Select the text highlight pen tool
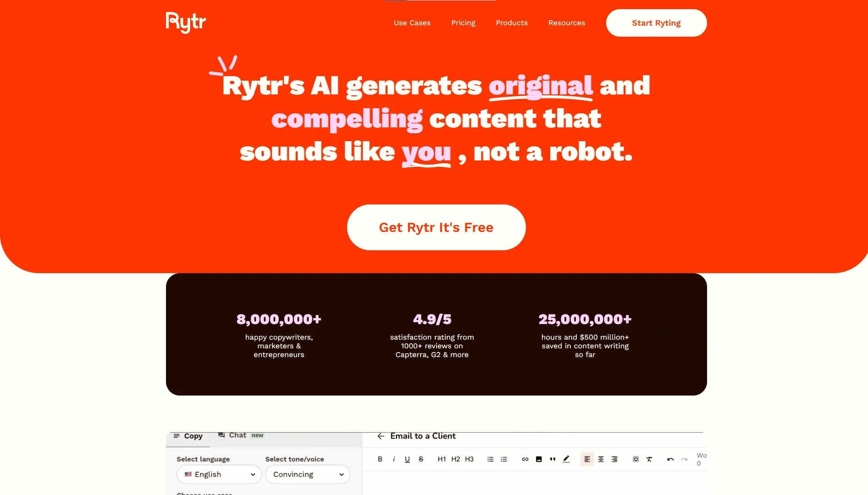 click(566, 459)
